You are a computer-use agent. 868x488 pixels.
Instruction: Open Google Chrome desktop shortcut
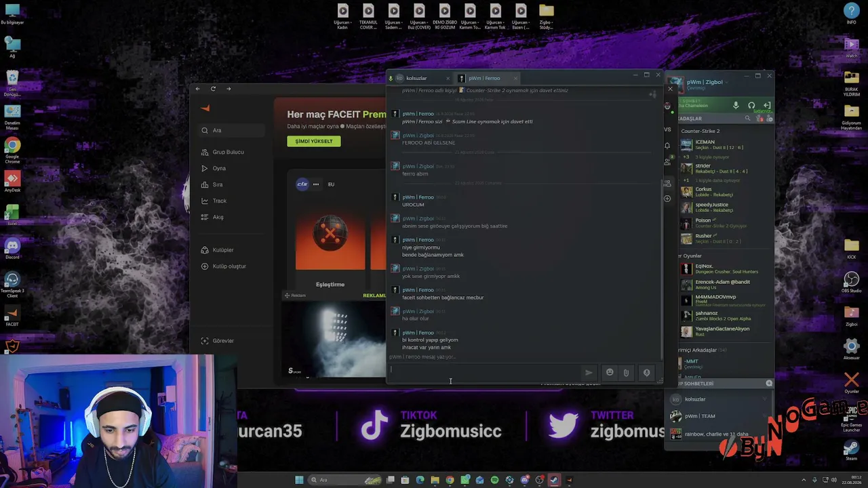[12, 150]
